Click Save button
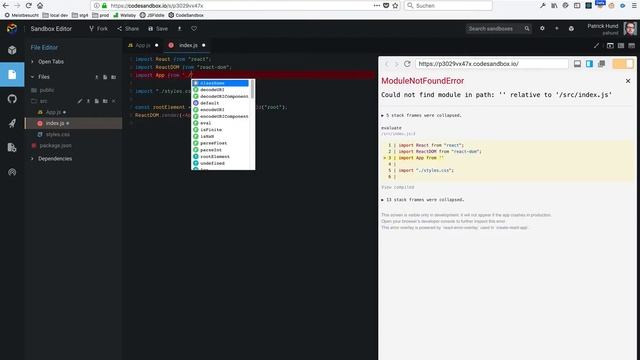This screenshot has width=640, height=360. tap(158, 29)
